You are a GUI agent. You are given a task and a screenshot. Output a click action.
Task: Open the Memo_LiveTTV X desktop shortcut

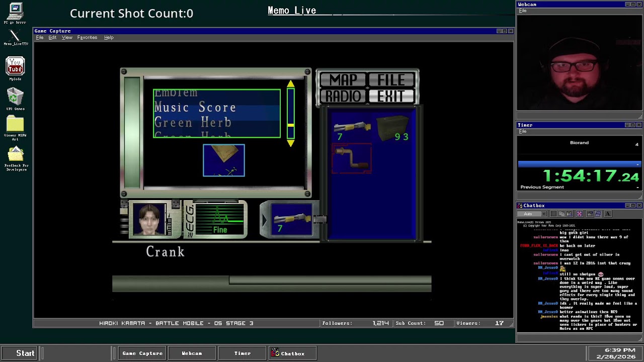point(15,38)
